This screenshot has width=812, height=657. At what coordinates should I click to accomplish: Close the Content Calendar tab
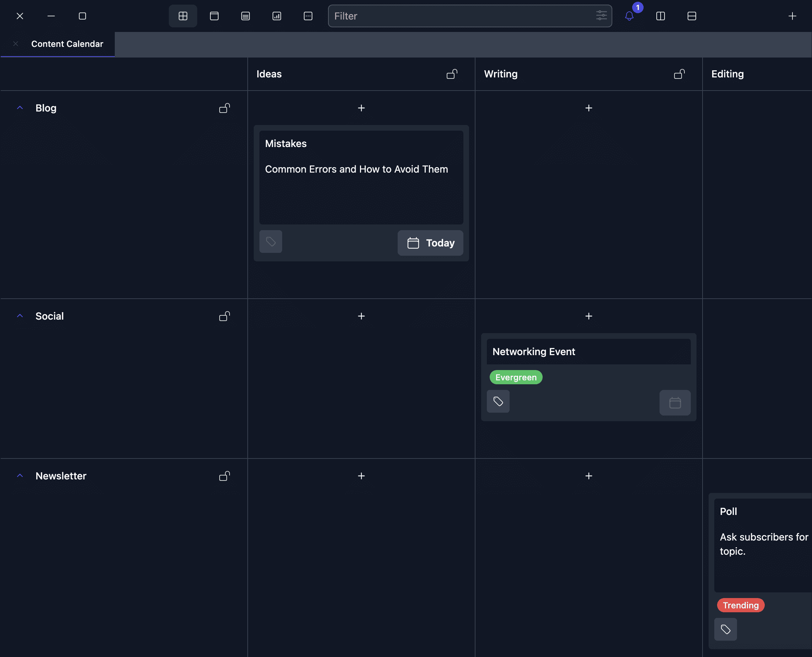click(x=16, y=44)
